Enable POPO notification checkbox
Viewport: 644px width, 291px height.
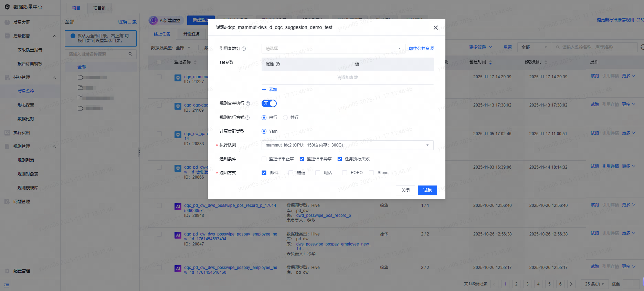click(x=344, y=173)
